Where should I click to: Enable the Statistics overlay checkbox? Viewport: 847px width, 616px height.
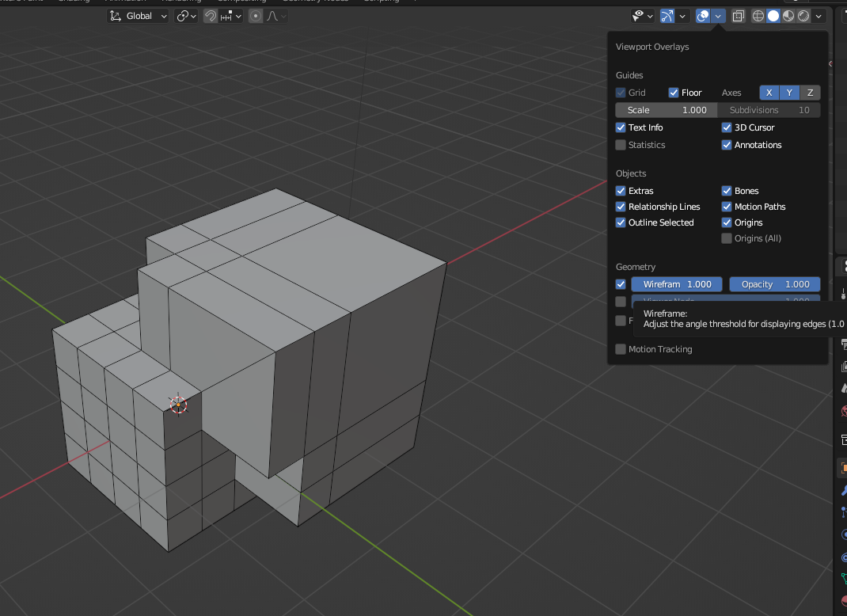(x=621, y=145)
